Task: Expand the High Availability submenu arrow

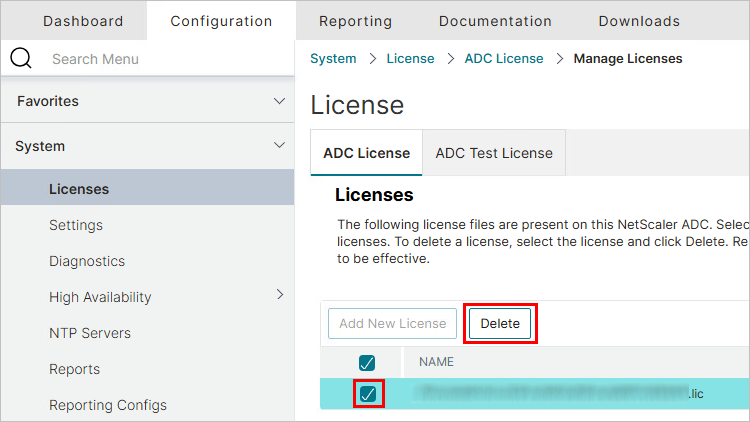Action: (x=280, y=295)
